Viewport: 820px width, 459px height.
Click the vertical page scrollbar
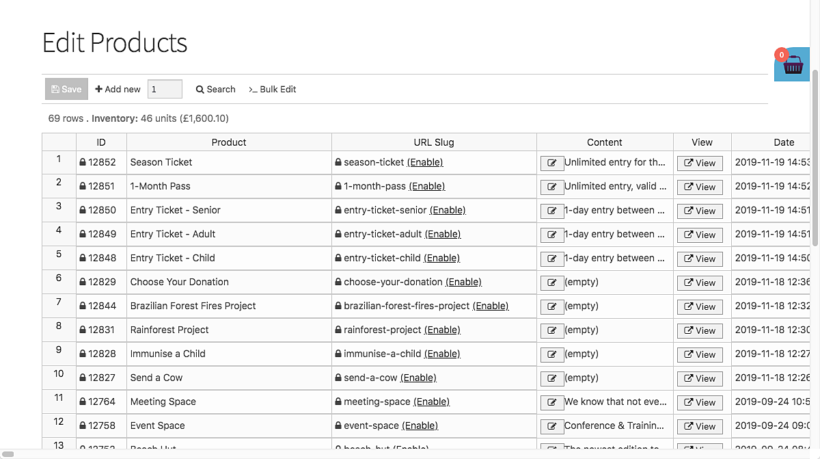815,157
